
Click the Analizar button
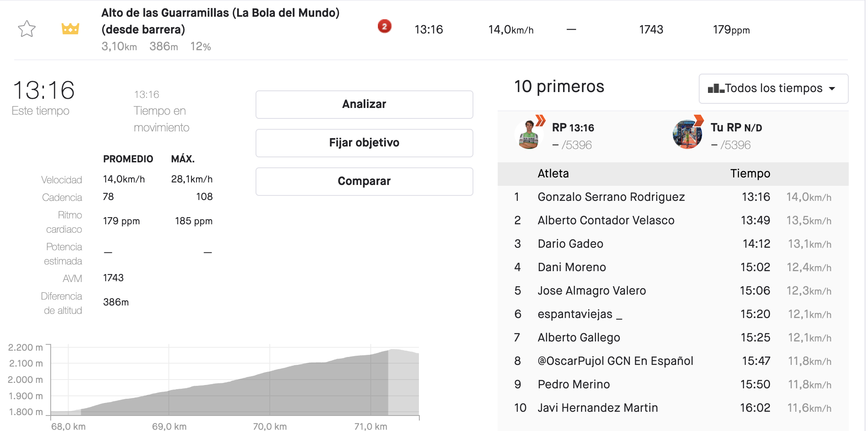click(364, 104)
